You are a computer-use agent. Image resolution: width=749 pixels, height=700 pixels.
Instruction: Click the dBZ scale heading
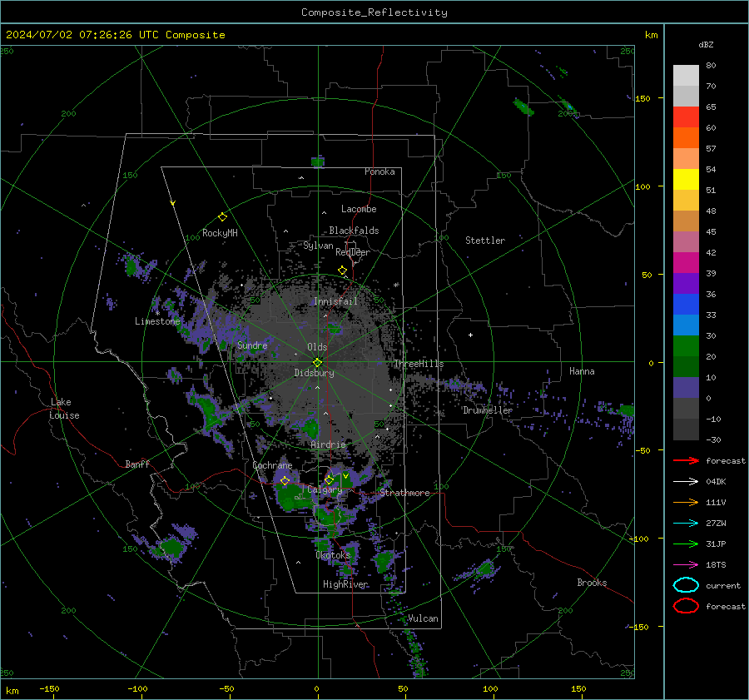click(706, 44)
